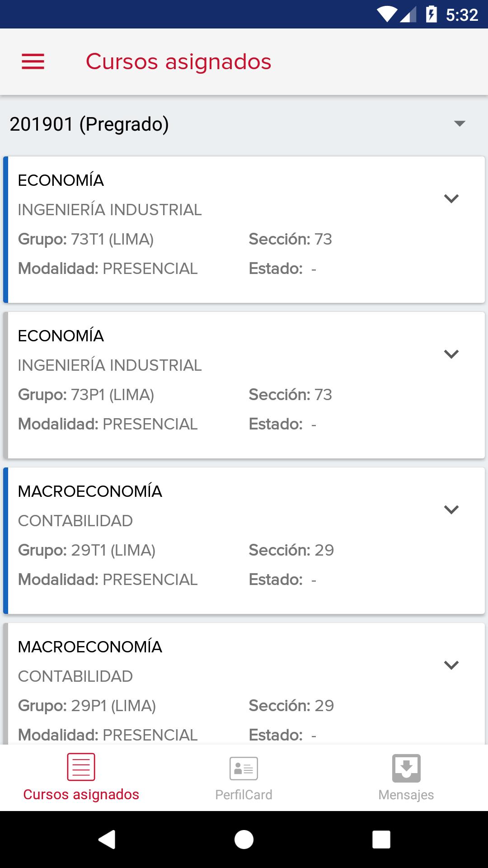Open the hamburger navigation menu
This screenshot has width=488, height=868.
click(33, 61)
